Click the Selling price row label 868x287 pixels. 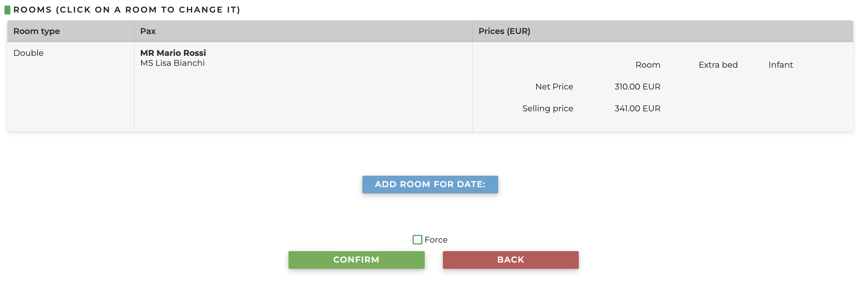click(x=547, y=108)
